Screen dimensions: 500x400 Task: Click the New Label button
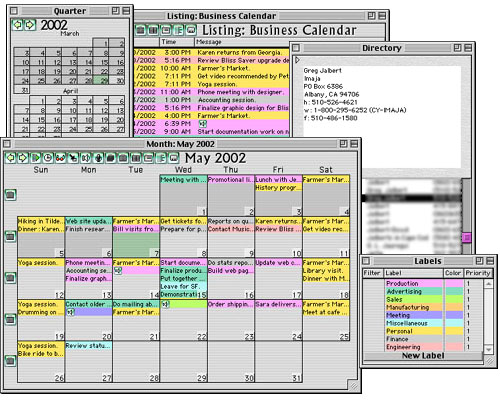[423, 356]
